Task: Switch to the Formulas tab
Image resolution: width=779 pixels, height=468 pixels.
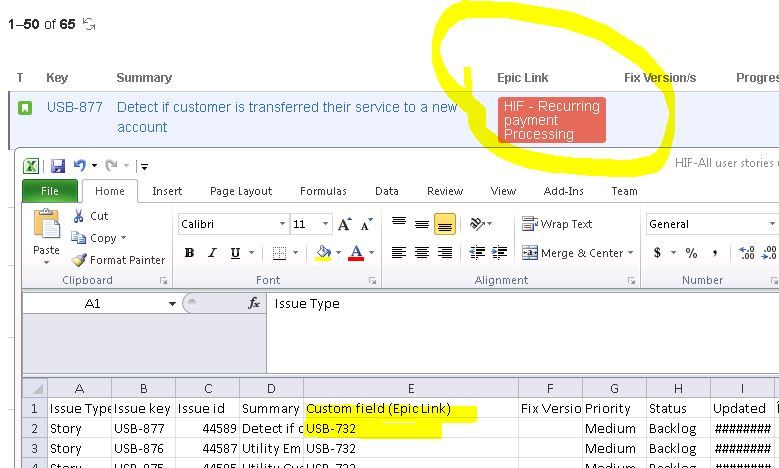Action: tap(323, 191)
